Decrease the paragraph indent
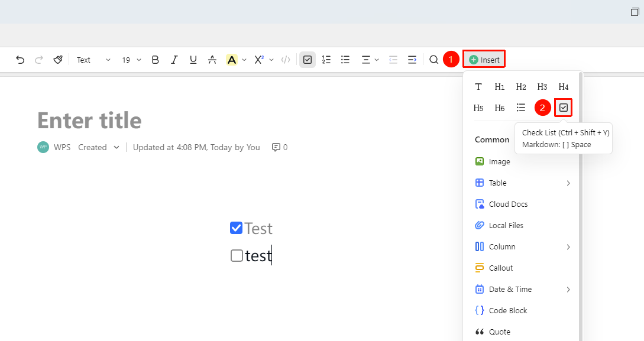 (393, 60)
